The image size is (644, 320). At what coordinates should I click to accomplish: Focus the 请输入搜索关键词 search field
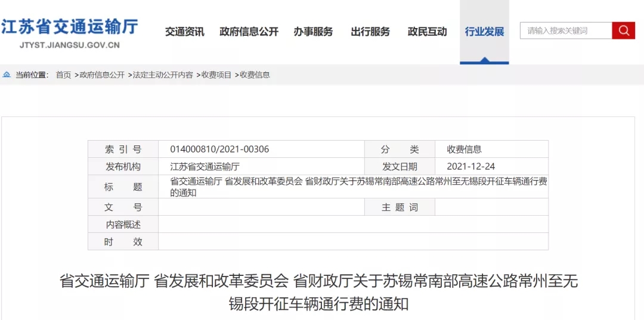[565, 31]
